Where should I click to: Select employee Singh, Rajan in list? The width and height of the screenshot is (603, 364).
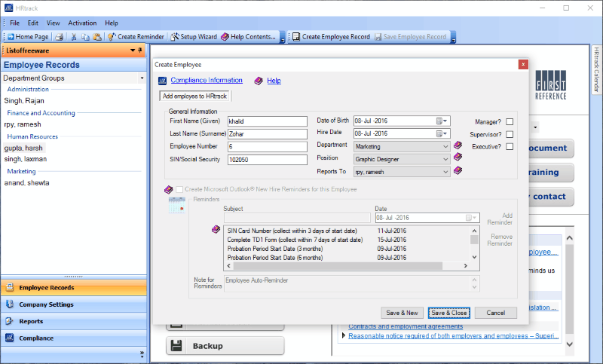click(24, 101)
